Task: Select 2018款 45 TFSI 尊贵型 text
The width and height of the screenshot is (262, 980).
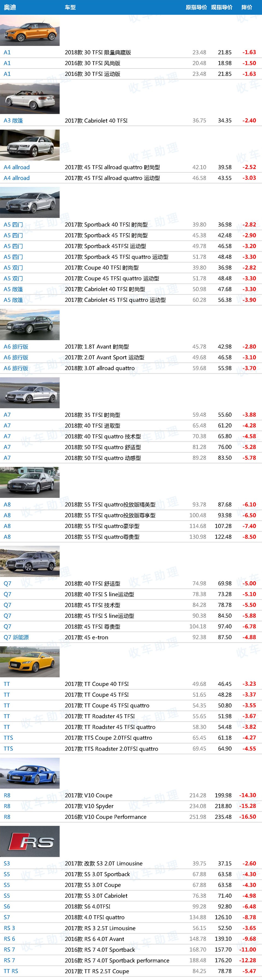Action: [x=93, y=627]
